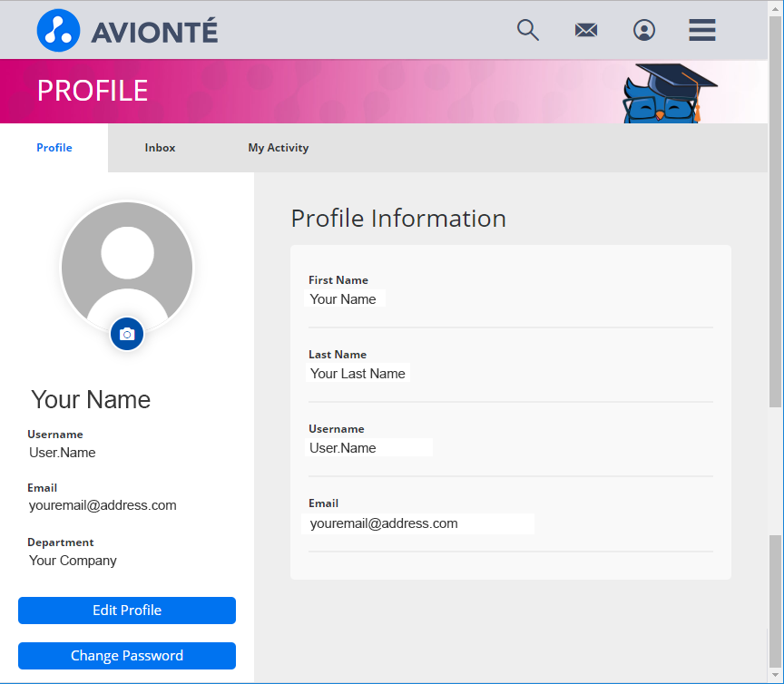Image resolution: width=784 pixels, height=684 pixels.
Task: Click the camera icon to change photo
Action: pos(127,334)
